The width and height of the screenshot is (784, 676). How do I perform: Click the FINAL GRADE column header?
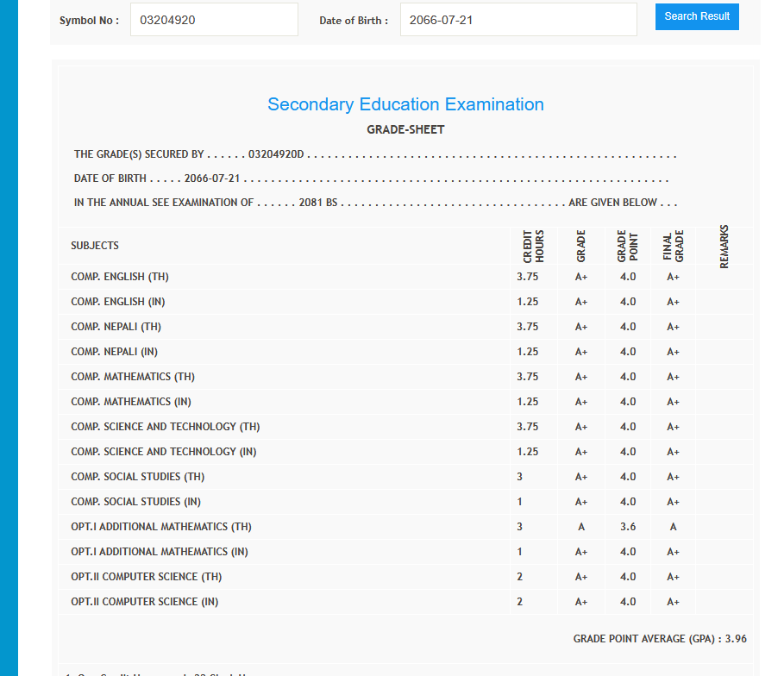pyautogui.click(x=673, y=246)
